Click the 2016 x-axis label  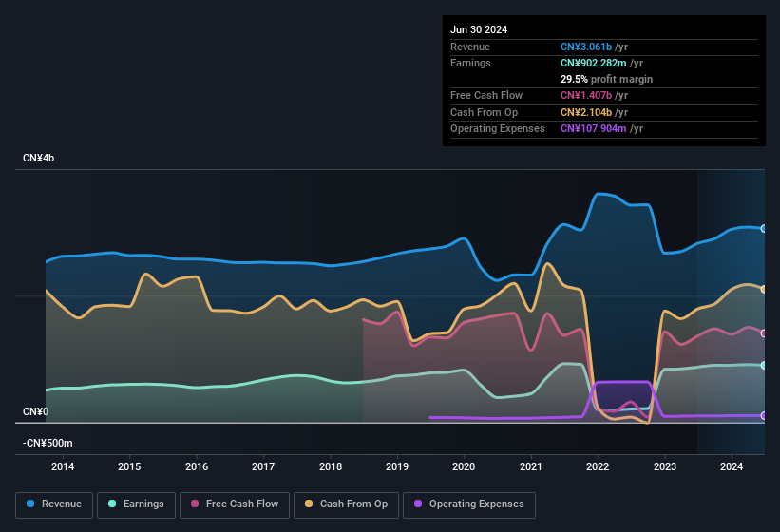coord(197,466)
